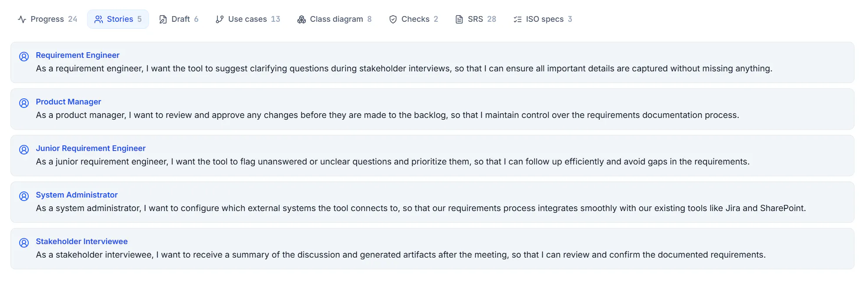The height and width of the screenshot is (302, 868).
Task: Click the Progress activity pulse icon
Action: click(22, 19)
